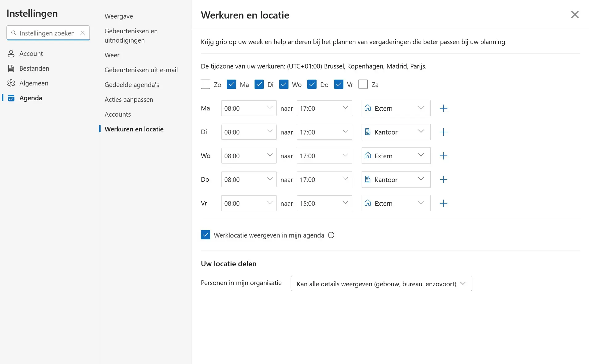589x364 pixels.
Task: Add another time slot for Ma
Action: pyautogui.click(x=443, y=108)
